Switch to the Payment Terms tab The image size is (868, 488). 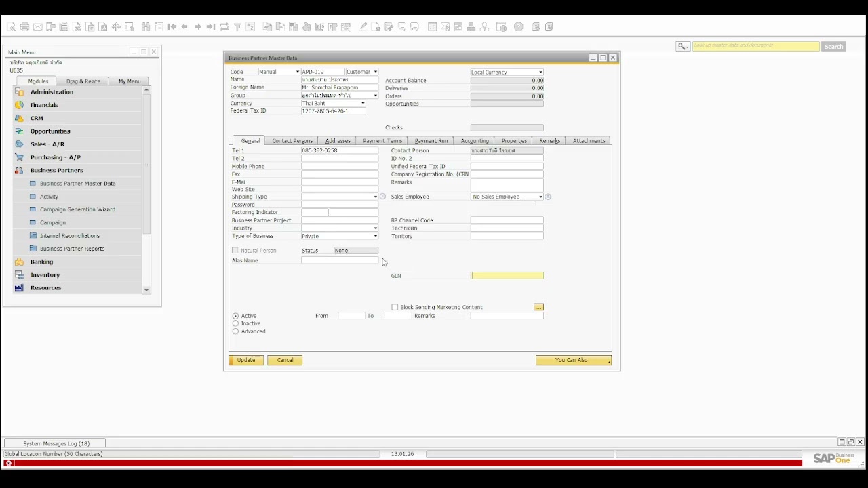tap(382, 141)
